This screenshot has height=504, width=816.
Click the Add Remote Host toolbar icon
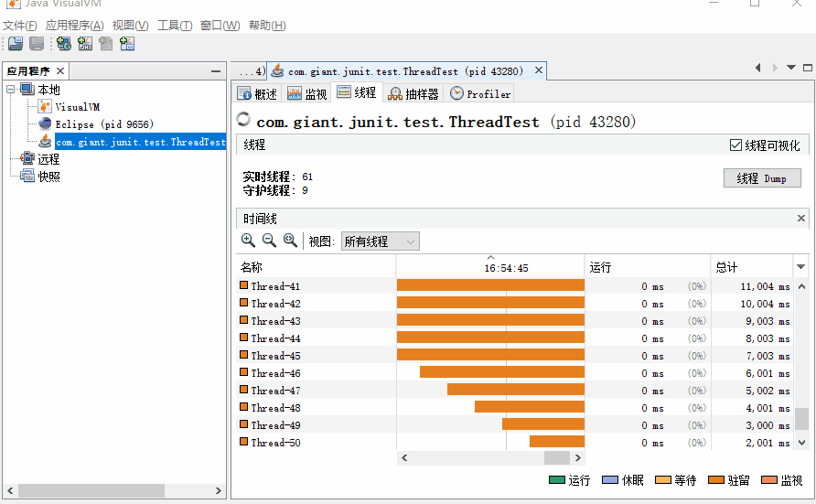click(64, 44)
